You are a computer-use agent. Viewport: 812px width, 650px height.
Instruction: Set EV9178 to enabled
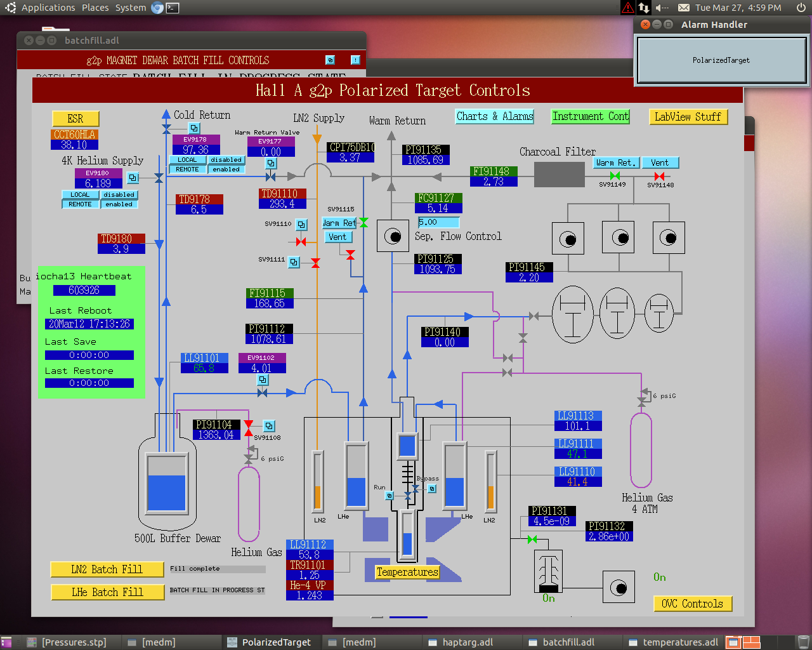tap(226, 169)
